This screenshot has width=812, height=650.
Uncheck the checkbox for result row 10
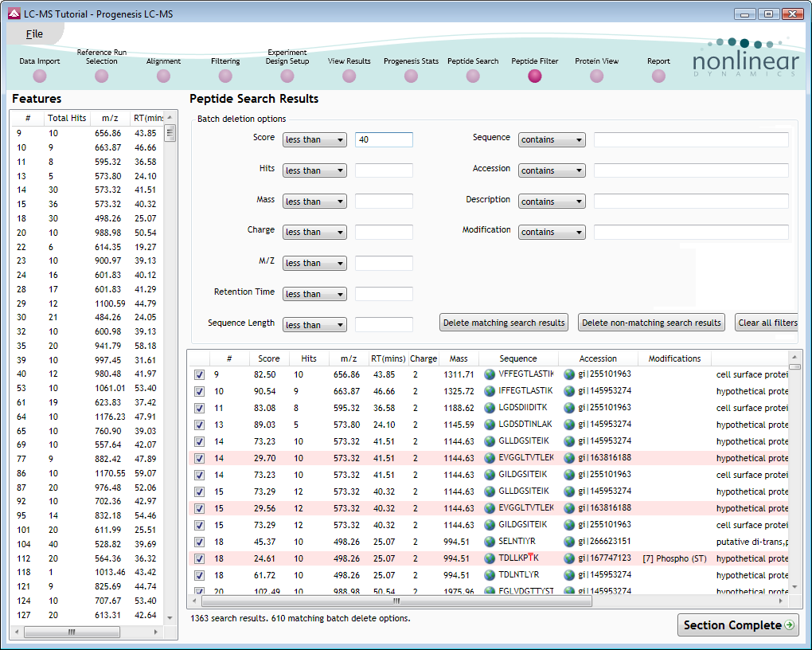(x=199, y=391)
